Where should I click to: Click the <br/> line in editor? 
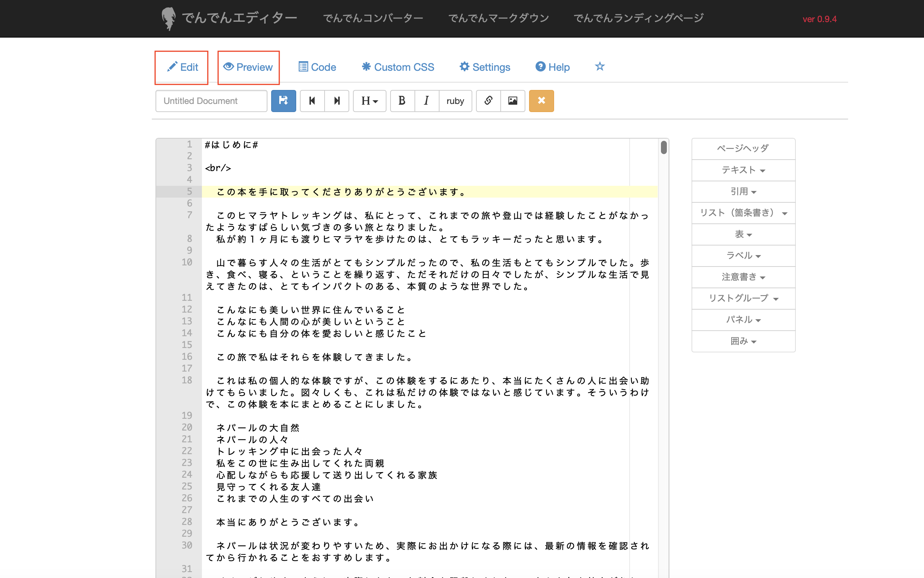pos(218,168)
